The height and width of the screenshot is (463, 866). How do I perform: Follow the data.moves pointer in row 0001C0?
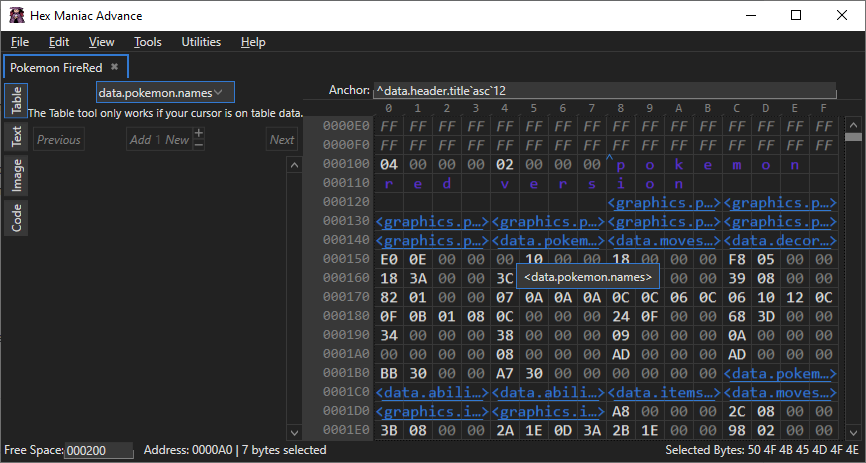point(780,392)
